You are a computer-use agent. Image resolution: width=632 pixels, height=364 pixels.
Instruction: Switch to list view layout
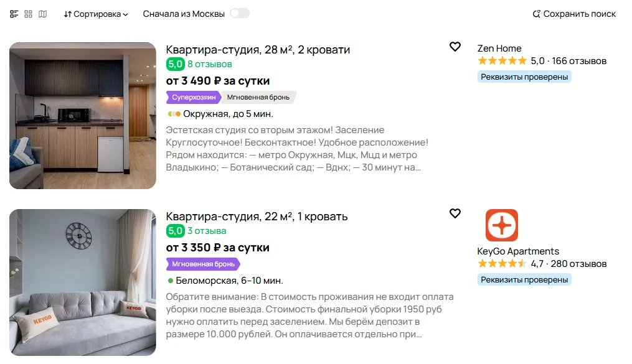[14, 12]
